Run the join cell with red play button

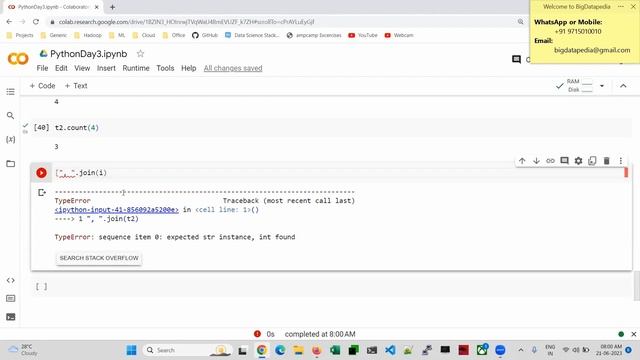[41, 173]
